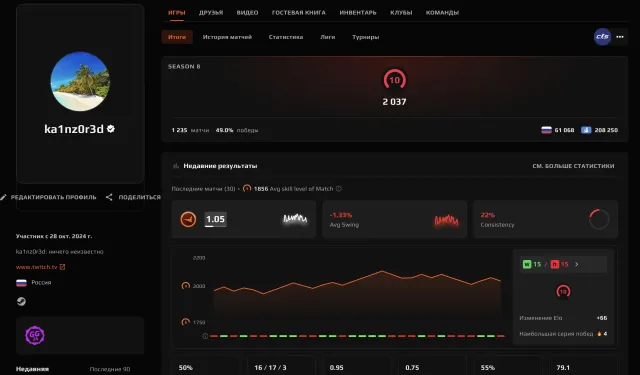640x375 pixels.
Task: Expand the win/loss chevron arrow
Action: (576, 264)
